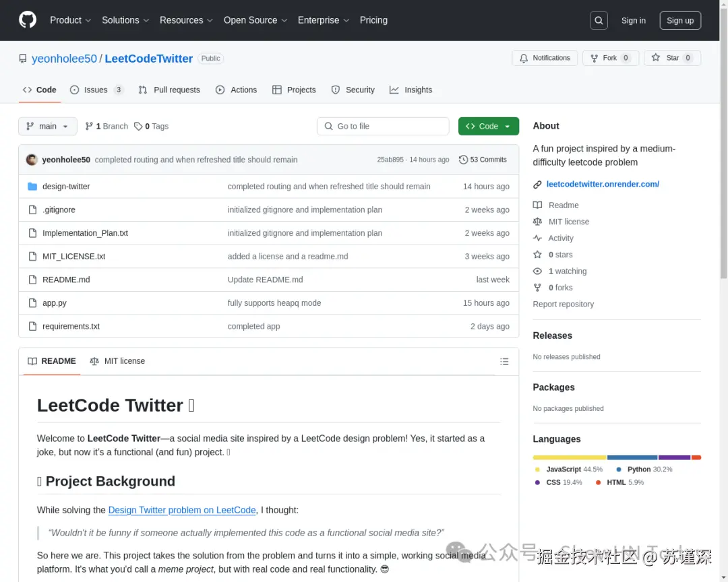Select the Code tab
Viewport: 728px width, 582px height.
[x=40, y=90]
